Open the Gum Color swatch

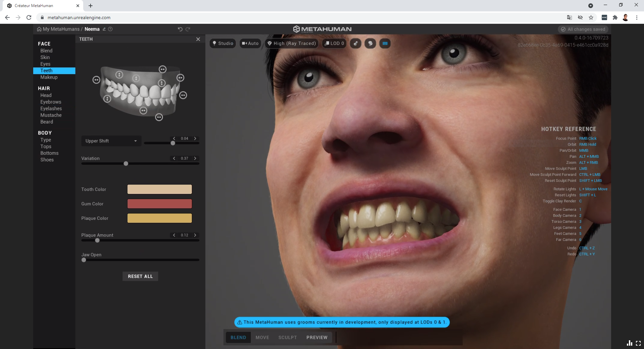tap(160, 204)
